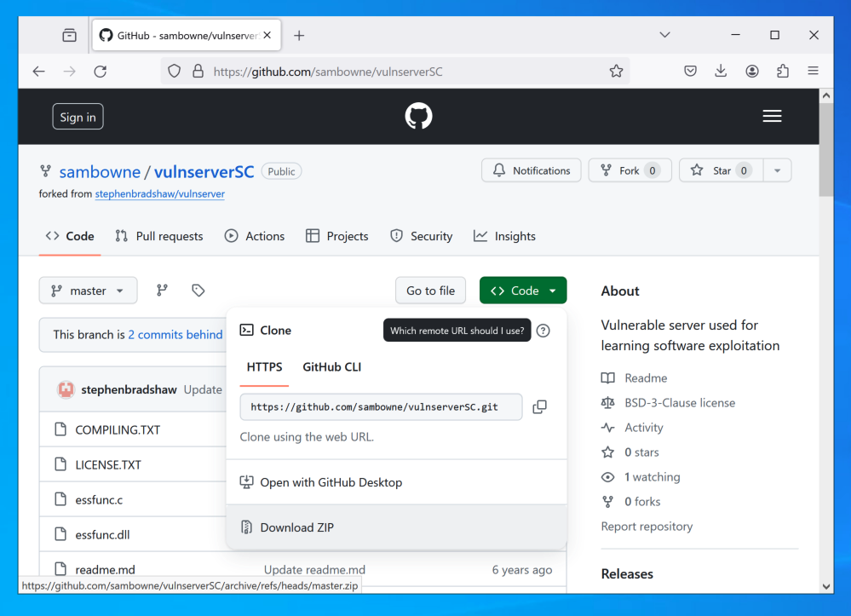Save page to Pocket icon
The width and height of the screenshot is (851, 616).
pos(690,71)
